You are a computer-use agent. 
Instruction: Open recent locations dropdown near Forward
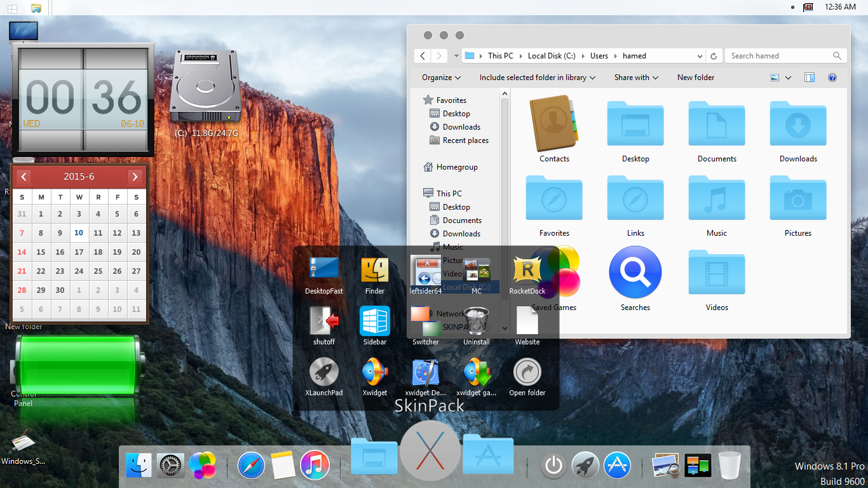(456, 56)
